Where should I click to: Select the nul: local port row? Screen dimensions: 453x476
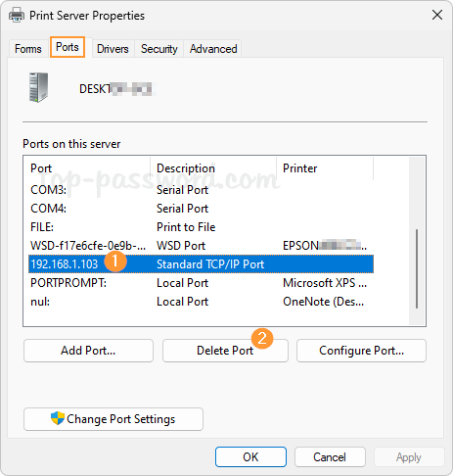pos(201,302)
